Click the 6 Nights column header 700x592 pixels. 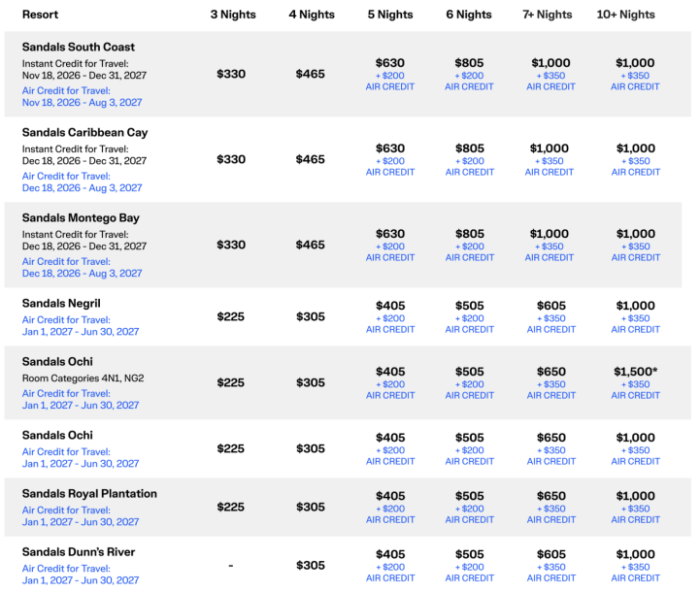pos(469,15)
